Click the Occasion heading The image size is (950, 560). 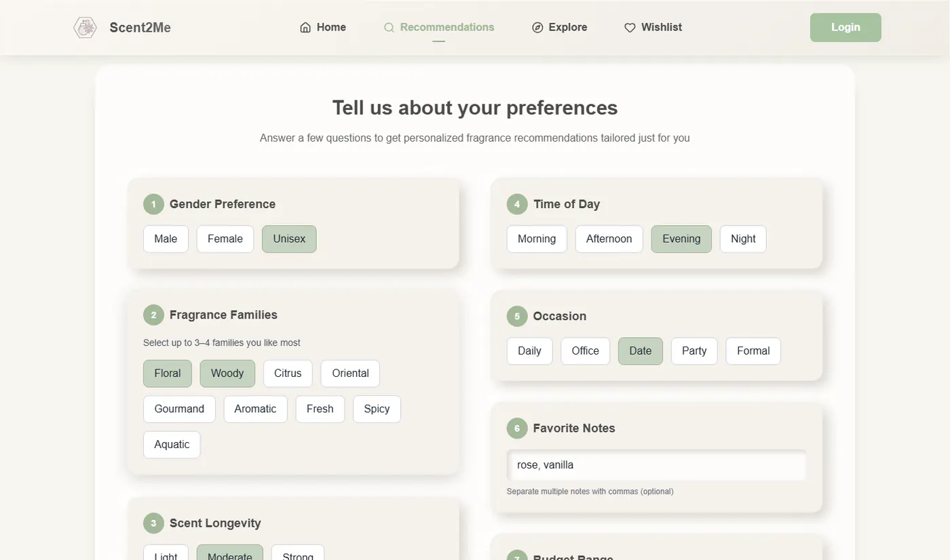tap(560, 317)
